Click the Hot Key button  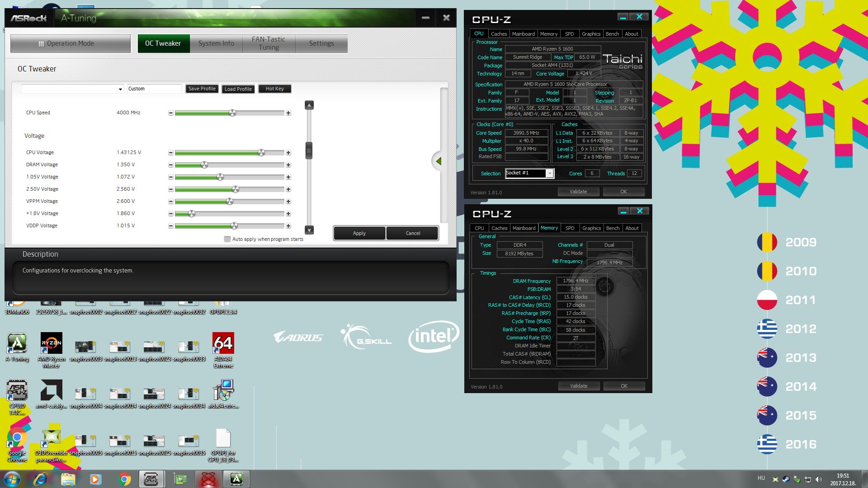coord(274,89)
